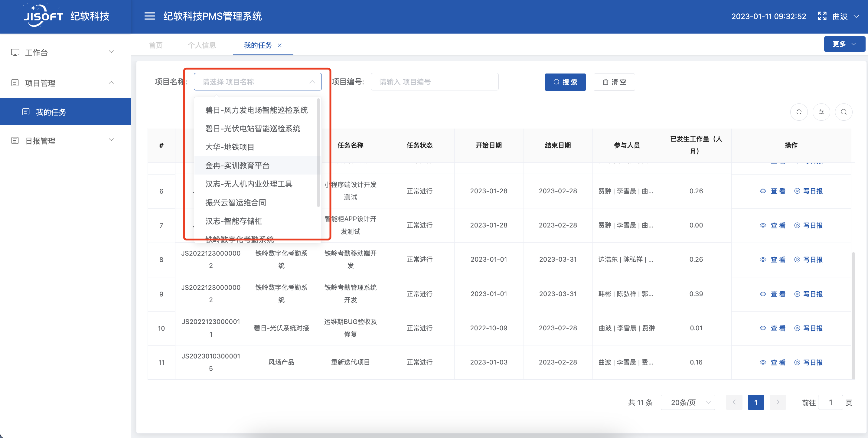Click 查看 eye icon in row 10
Image resolution: width=868 pixels, height=438 pixels.
763,328
